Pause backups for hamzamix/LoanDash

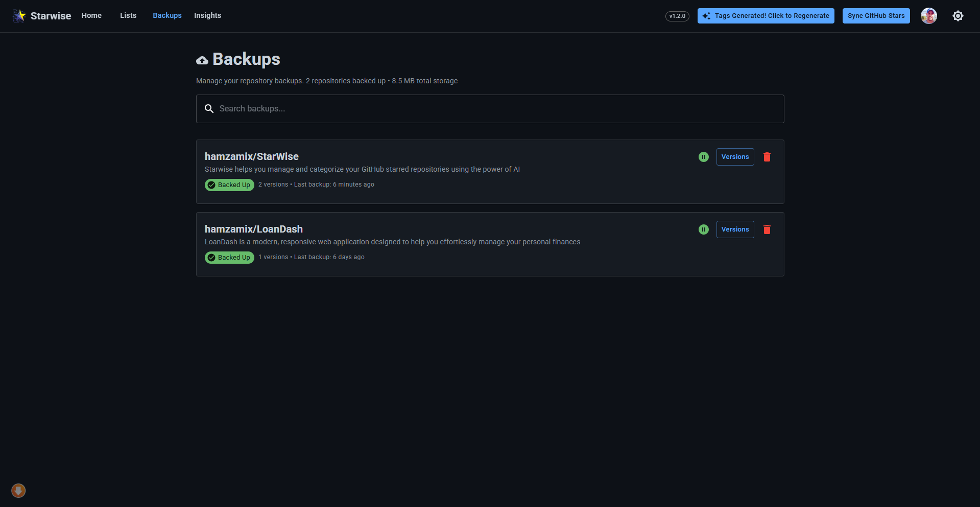click(704, 229)
